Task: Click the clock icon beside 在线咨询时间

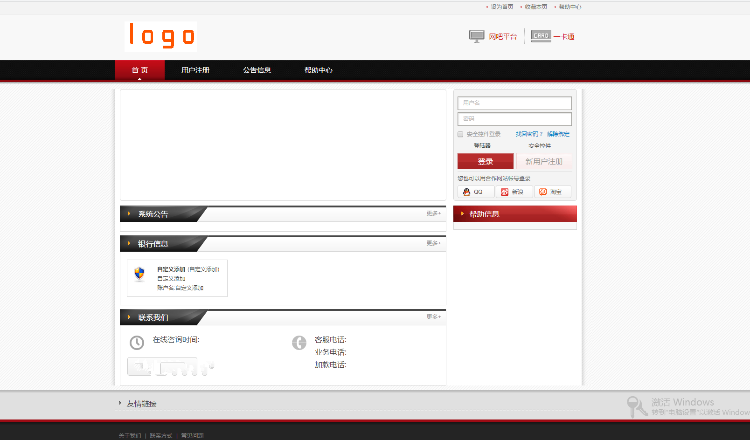Action: tap(137, 342)
